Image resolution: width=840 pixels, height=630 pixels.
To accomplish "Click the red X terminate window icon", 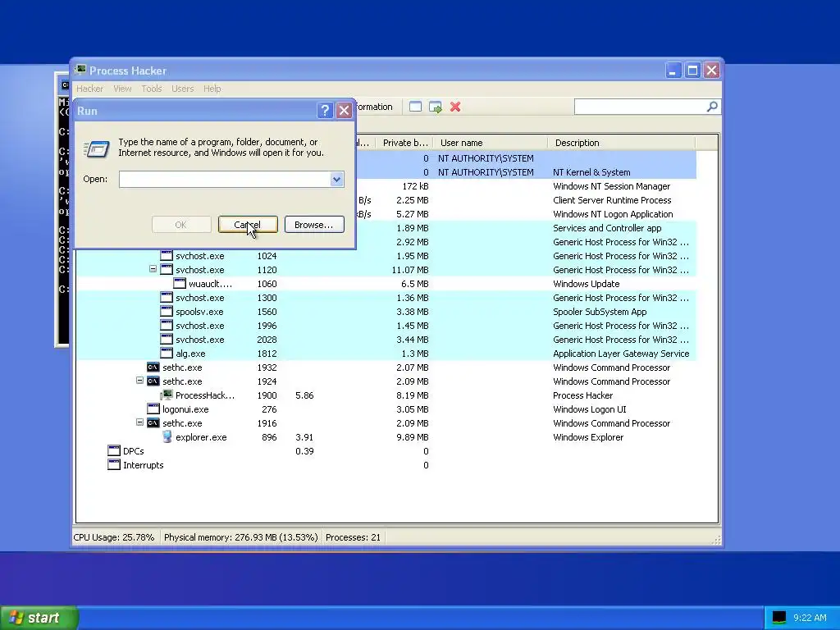I will coord(455,107).
